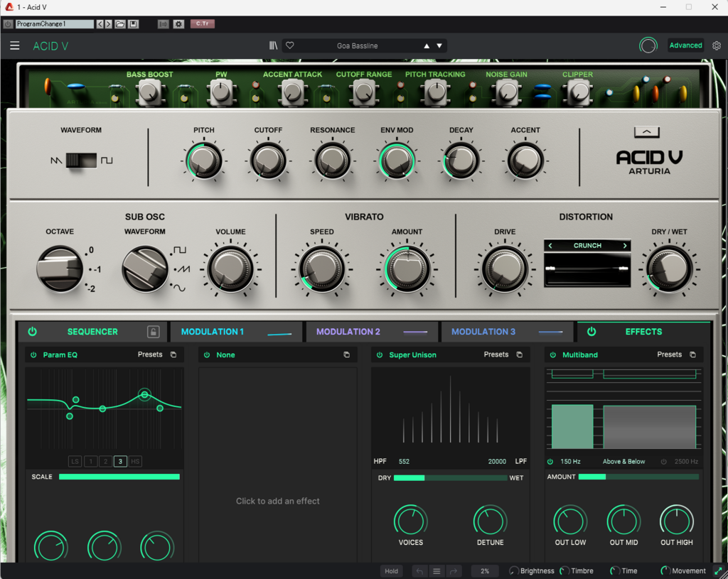Adjust the Multiband Amount slider
Screen dimensions: 728x579
pos(638,477)
